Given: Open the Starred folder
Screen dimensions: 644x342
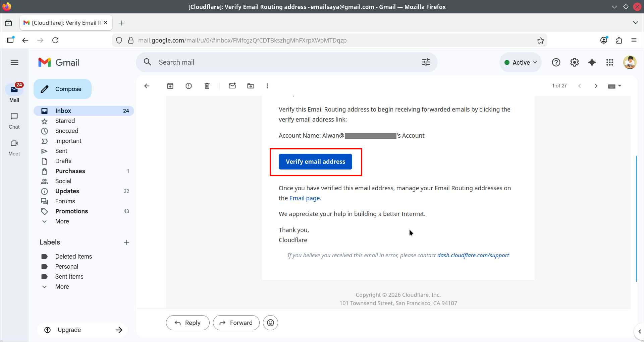Looking at the screenshot, I should click(65, 121).
